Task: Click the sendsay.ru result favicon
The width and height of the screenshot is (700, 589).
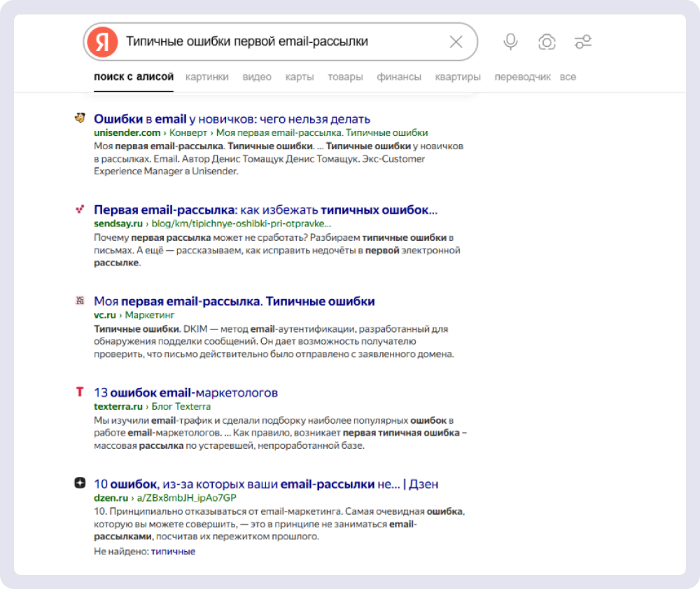Action: [x=80, y=209]
